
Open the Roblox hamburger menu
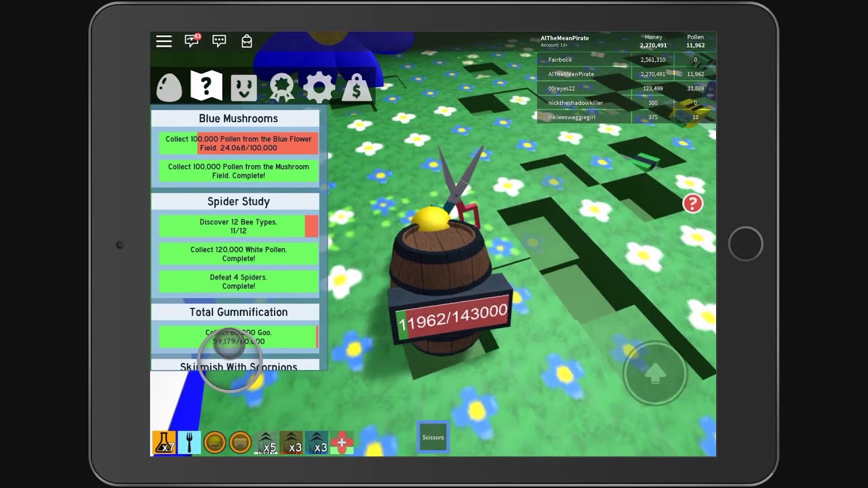coord(163,41)
